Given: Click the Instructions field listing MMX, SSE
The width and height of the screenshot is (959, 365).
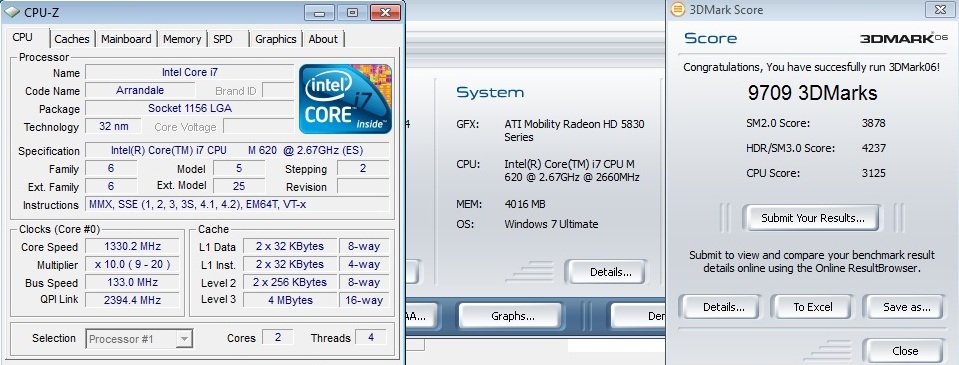Looking at the screenshot, I should (237, 204).
